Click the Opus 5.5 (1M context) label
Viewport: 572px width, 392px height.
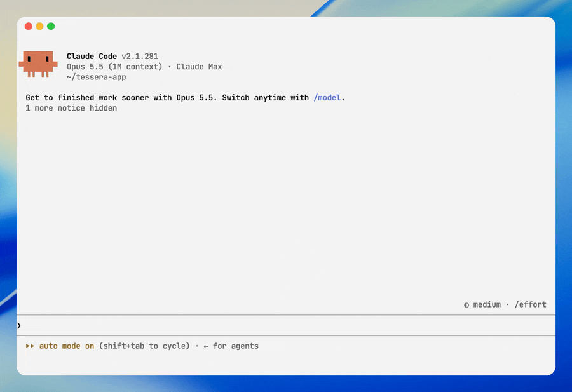coord(114,67)
